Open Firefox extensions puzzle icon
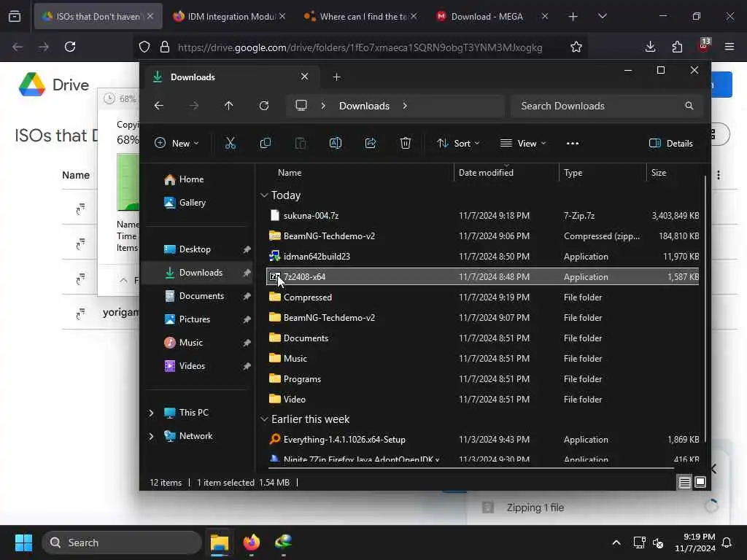This screenshot has width=747, height=560. 677,47
